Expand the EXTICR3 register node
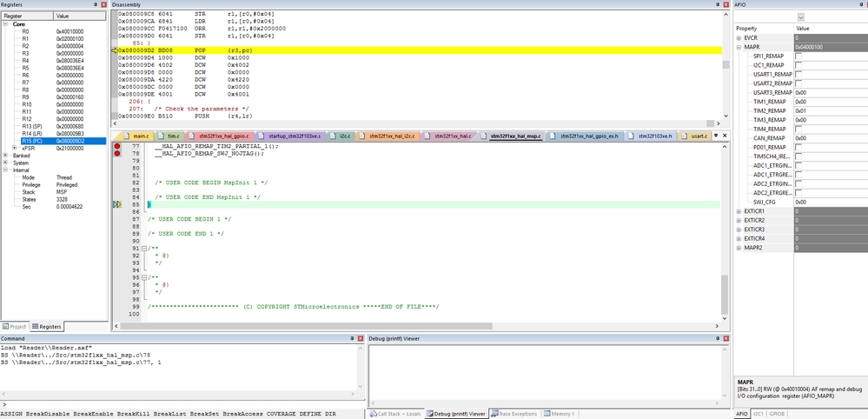Image resolution: width=868 pixels, height=419 pixels. pyautogui.click(x=739, y=229)
